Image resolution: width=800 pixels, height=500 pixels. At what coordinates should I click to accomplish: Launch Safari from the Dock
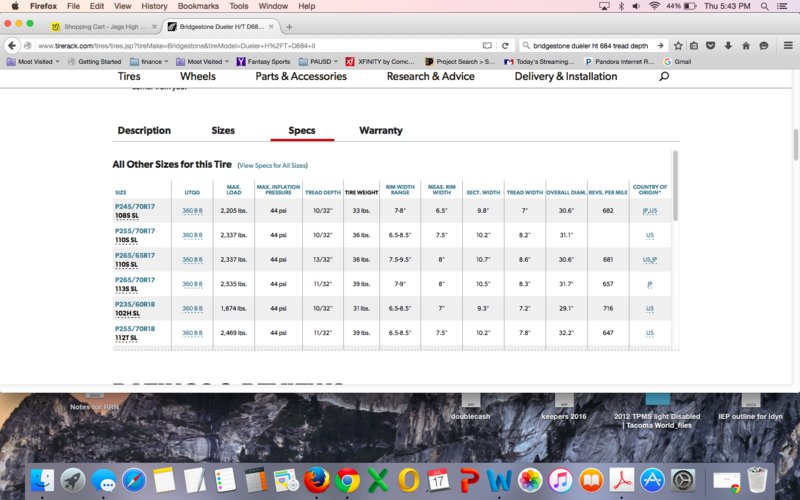[x=134, y=480]
